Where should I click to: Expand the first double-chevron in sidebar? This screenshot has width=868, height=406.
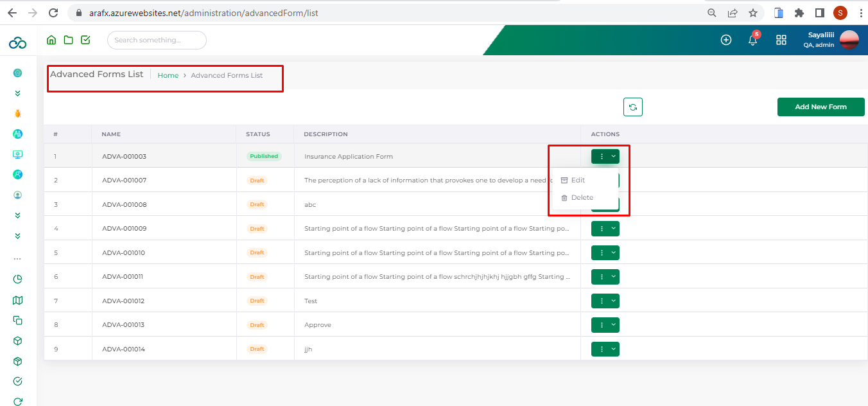coord(18,93)
